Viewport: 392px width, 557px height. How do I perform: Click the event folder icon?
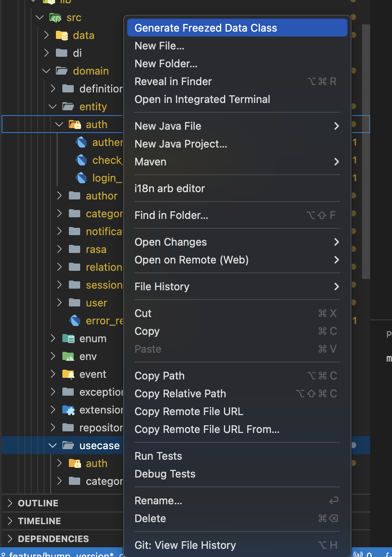(68, 374)
